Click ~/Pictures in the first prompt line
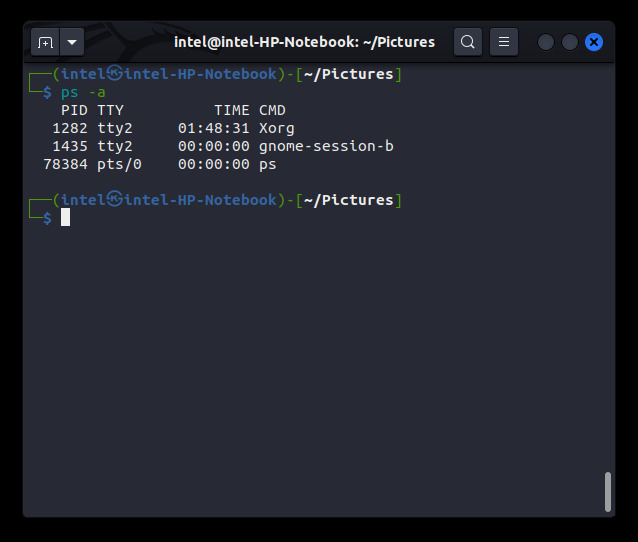This screenshot has height=542, width=638. [x=349, y=74]
